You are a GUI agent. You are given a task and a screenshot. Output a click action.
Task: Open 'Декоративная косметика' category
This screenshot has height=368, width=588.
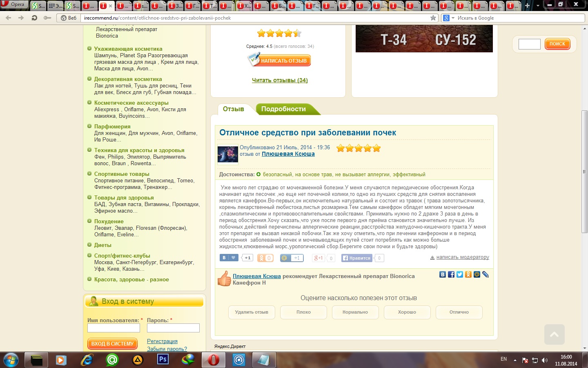point(128,79)
